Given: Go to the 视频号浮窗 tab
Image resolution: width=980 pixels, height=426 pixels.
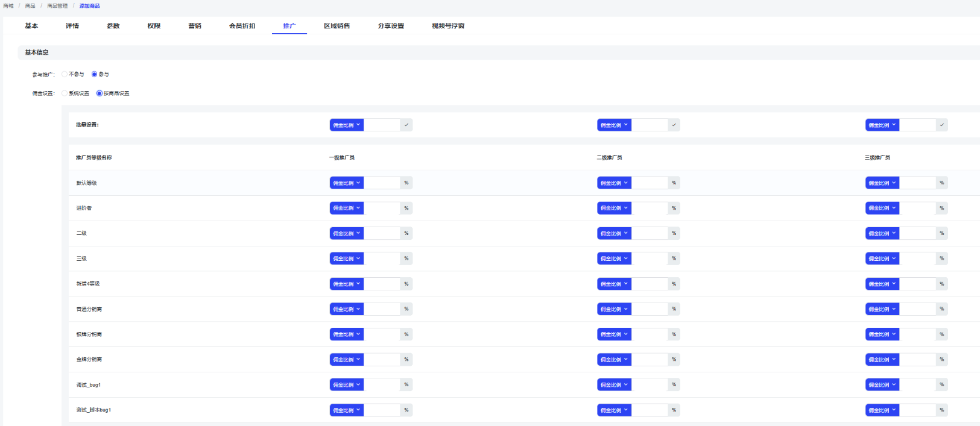Looking at the screenshot, I should click(447, 26).
